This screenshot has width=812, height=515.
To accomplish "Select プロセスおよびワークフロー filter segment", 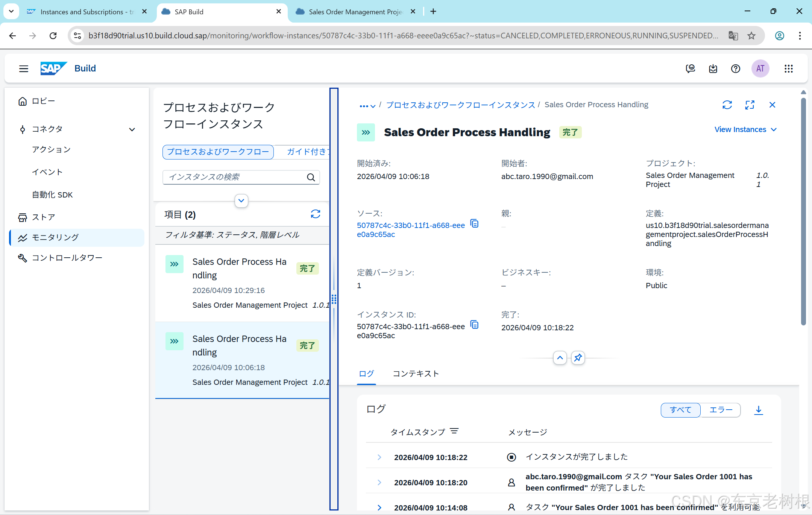I will [218, 152].
